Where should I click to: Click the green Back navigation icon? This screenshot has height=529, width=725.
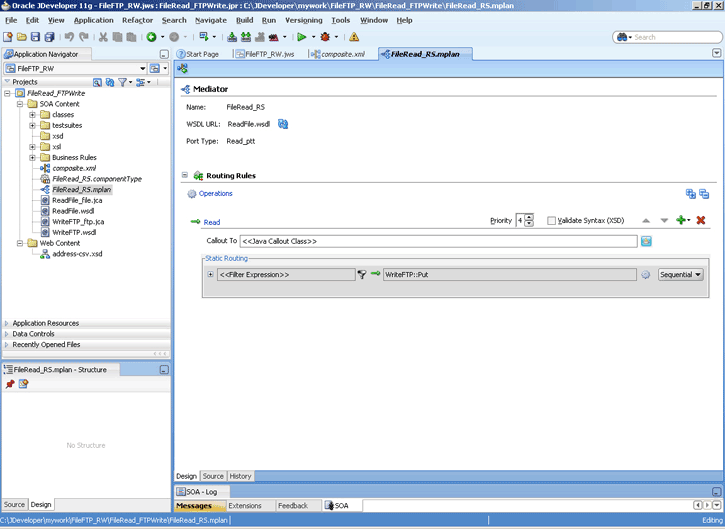151,37
